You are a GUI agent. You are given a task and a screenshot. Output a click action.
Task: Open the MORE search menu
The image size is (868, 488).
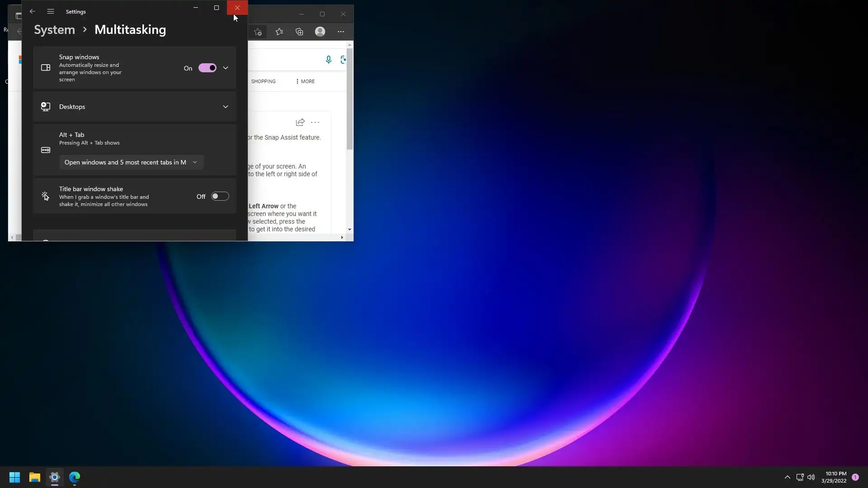[305, 82]
